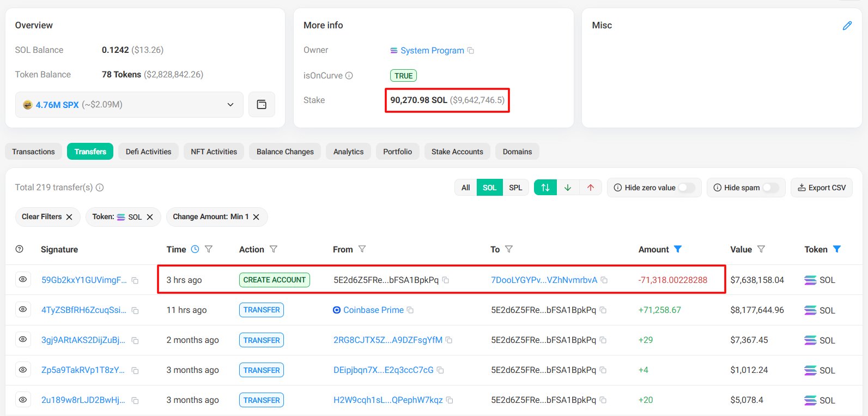Copy the 2RG8CJTX5Z...A9DZFsgYfM address
This screenshot has height=416, width=868.
pyautogui.click(x=449, y=340)
